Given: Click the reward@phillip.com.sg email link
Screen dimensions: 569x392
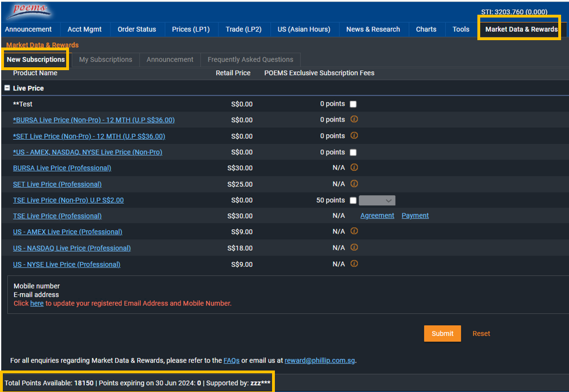Looking at the screenshot, I should (320, 360).
